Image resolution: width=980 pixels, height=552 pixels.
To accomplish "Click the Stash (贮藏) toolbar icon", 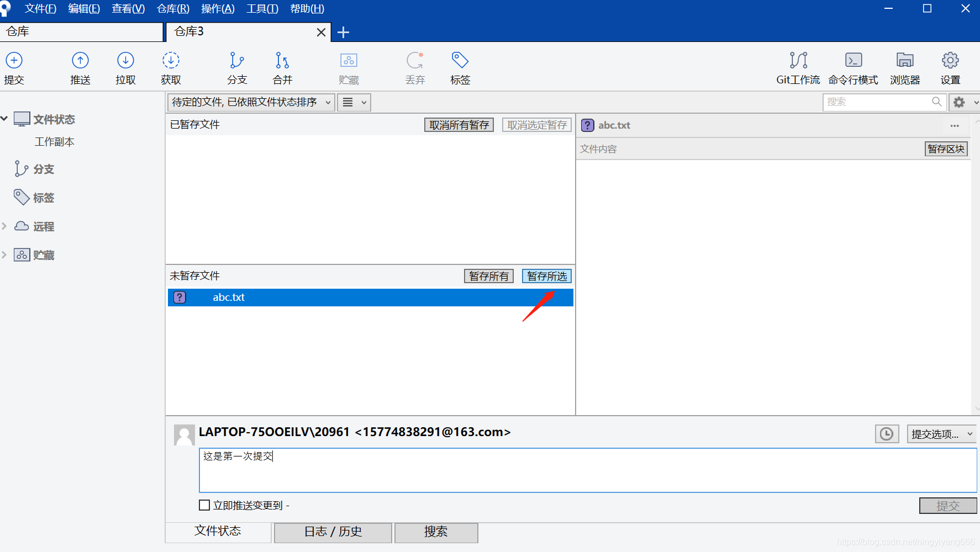I will (349, 60).
